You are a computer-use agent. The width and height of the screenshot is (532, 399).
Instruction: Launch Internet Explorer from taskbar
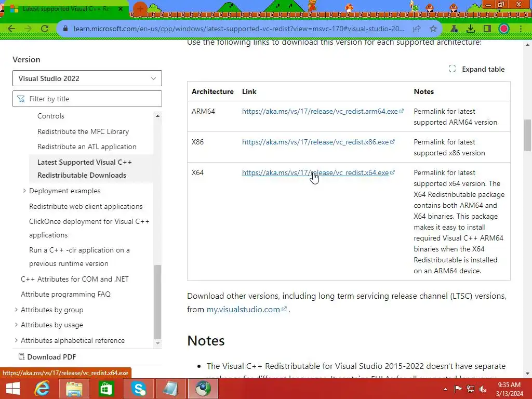click(43, 389)
